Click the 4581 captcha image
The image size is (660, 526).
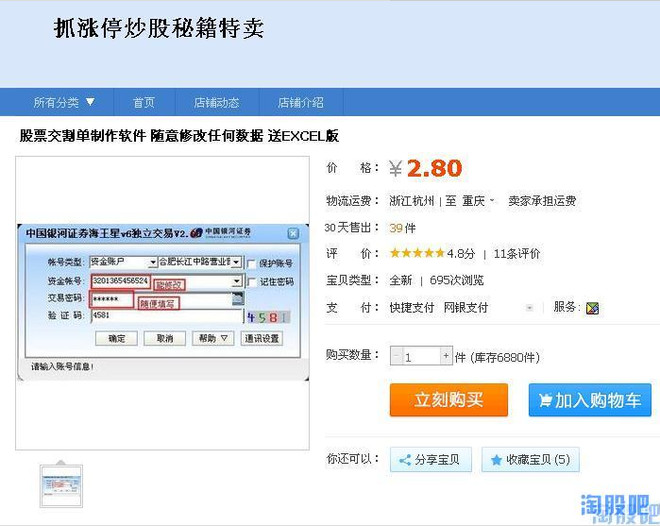click(x=268, y=317)
